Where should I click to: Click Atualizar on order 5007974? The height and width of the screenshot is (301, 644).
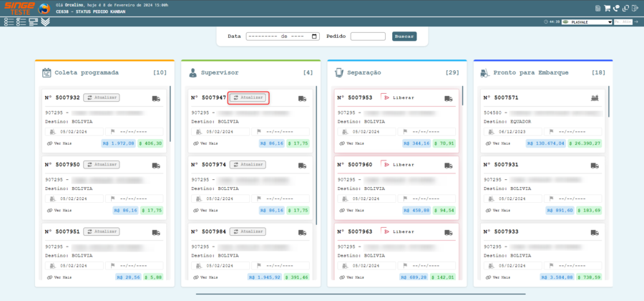(248, 165)
